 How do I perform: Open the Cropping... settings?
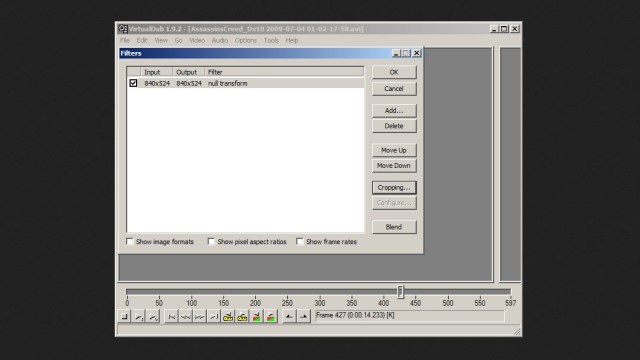tap(394, 188)
